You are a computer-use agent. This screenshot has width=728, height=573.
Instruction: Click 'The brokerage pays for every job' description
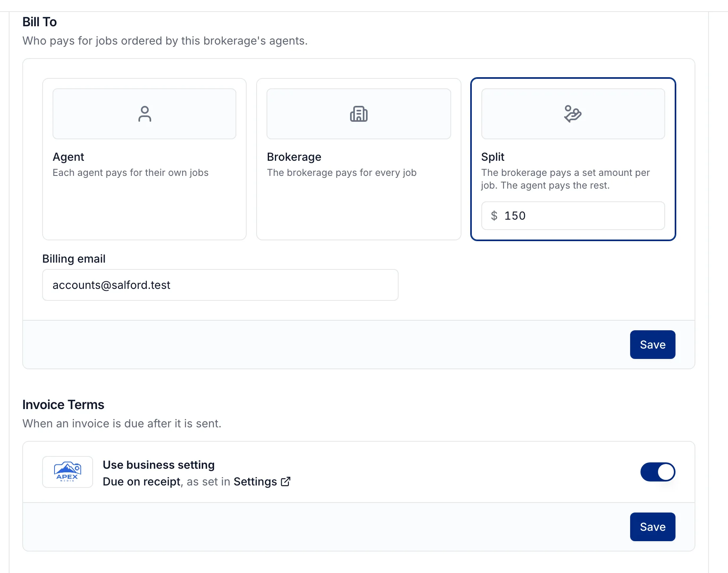point(342,173)
